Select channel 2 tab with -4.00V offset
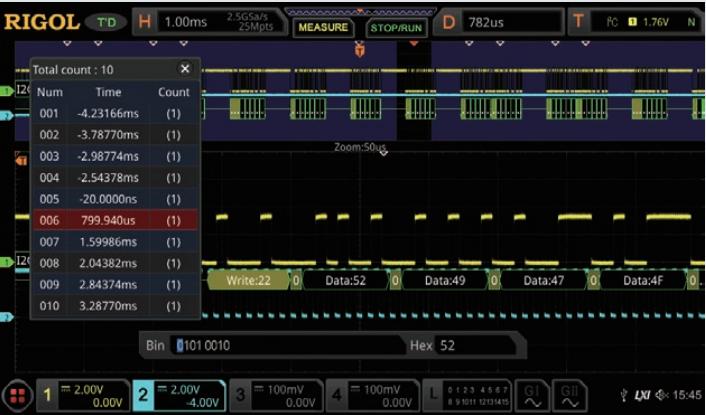The height and width of the screenshot is (415, 706). coord(179,395)
